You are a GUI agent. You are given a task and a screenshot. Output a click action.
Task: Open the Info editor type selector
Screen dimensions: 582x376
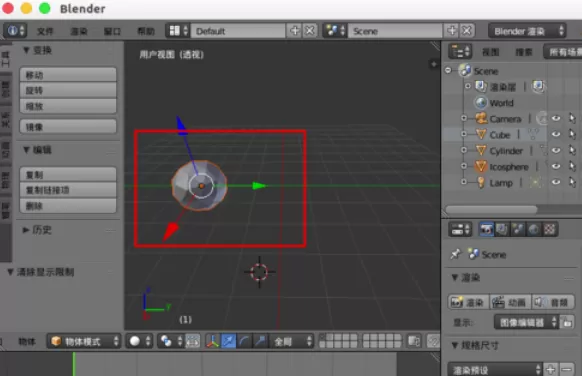pyautogui.click(x=15, y=31)
